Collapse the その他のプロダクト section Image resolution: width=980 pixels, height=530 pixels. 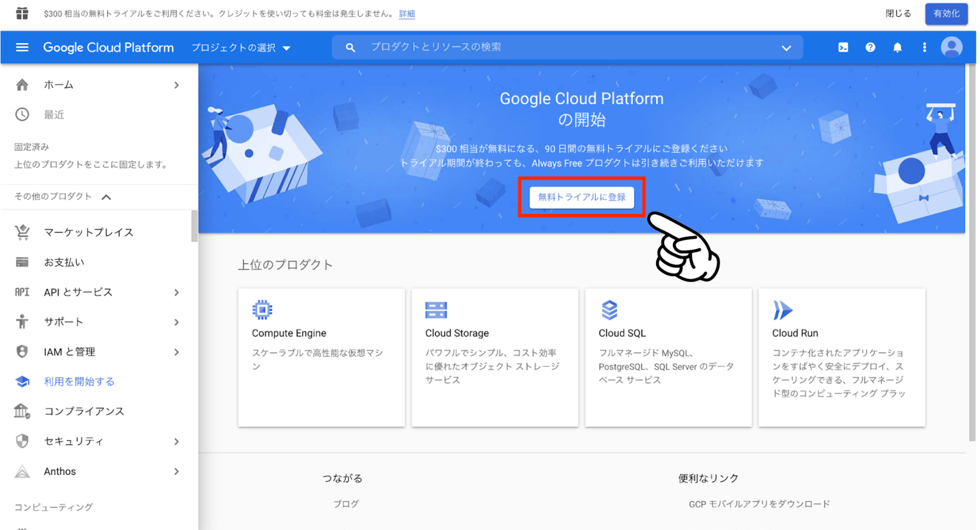click(106, 197)
